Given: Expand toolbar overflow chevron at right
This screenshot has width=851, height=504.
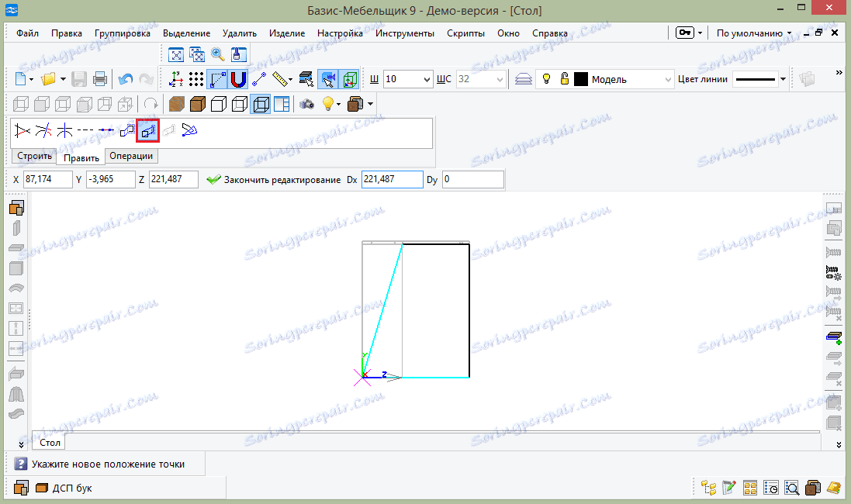Looking at the screenshot, I should [839, 72].
